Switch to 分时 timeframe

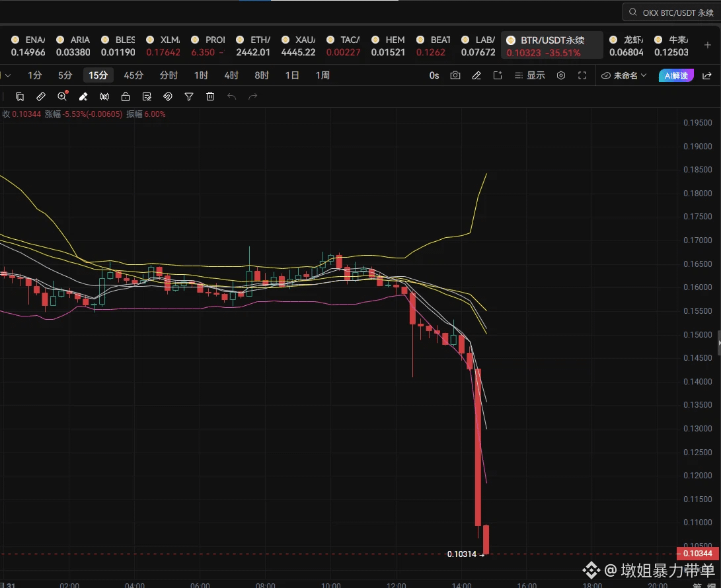tap(169, 75)
